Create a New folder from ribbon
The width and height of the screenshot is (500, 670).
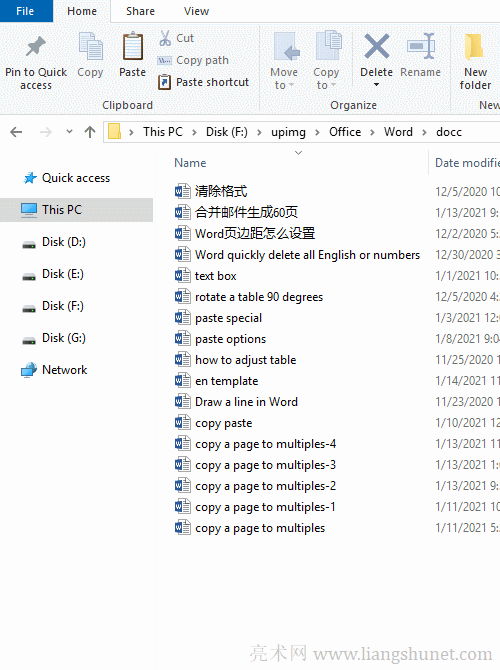475,60
